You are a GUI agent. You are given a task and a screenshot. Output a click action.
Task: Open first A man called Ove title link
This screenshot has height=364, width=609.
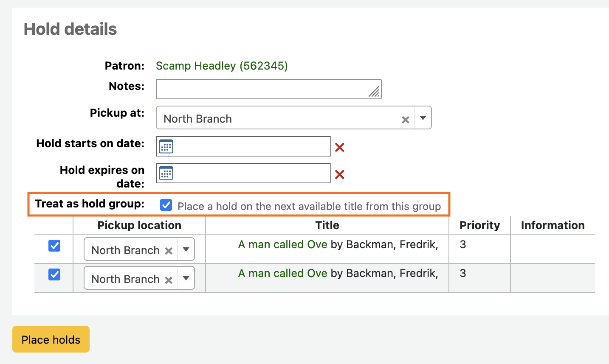[x=282, y=244]
